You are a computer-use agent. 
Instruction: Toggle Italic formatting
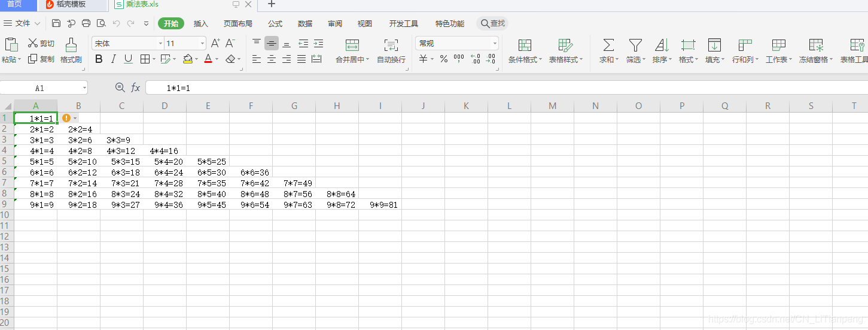114,59
